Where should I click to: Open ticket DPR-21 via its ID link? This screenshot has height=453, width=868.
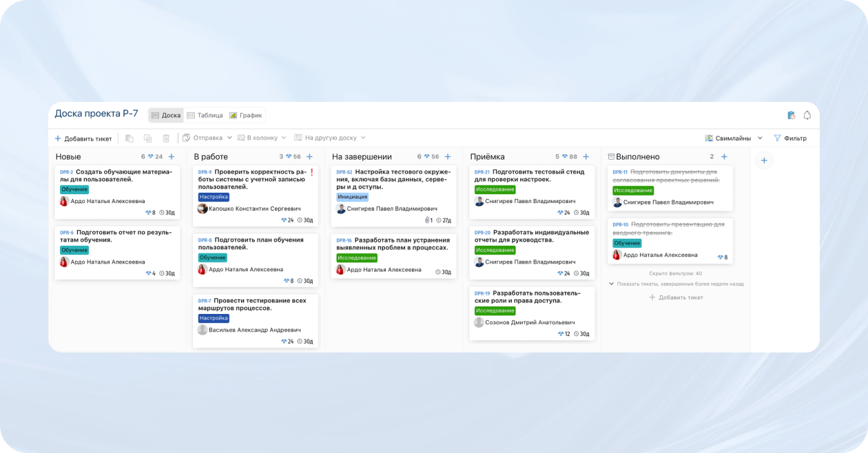(x=481, y=171)
